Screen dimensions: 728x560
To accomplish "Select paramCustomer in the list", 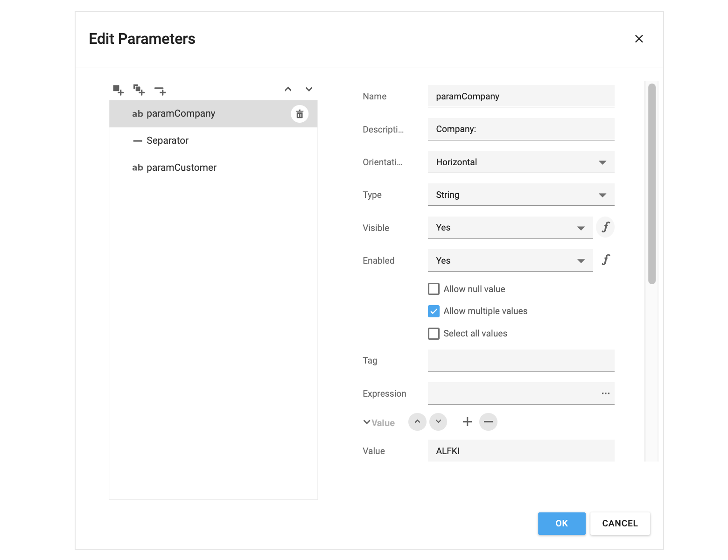I will tap(213, 168).
